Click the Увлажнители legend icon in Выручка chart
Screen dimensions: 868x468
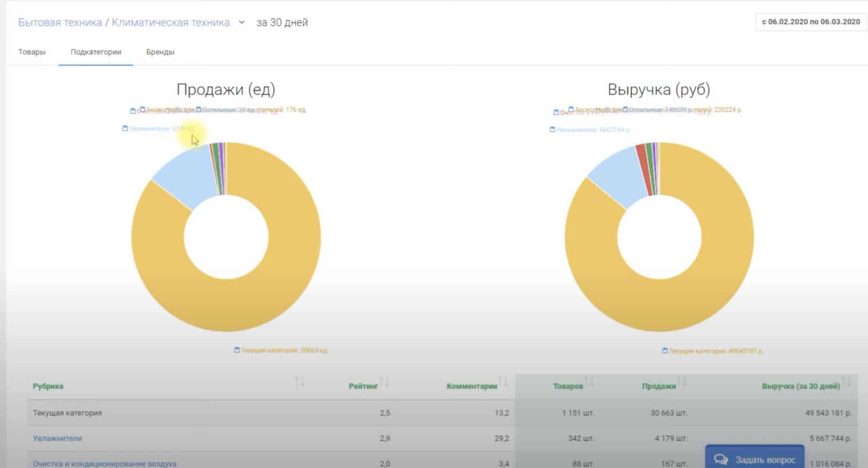pos(552,129)
